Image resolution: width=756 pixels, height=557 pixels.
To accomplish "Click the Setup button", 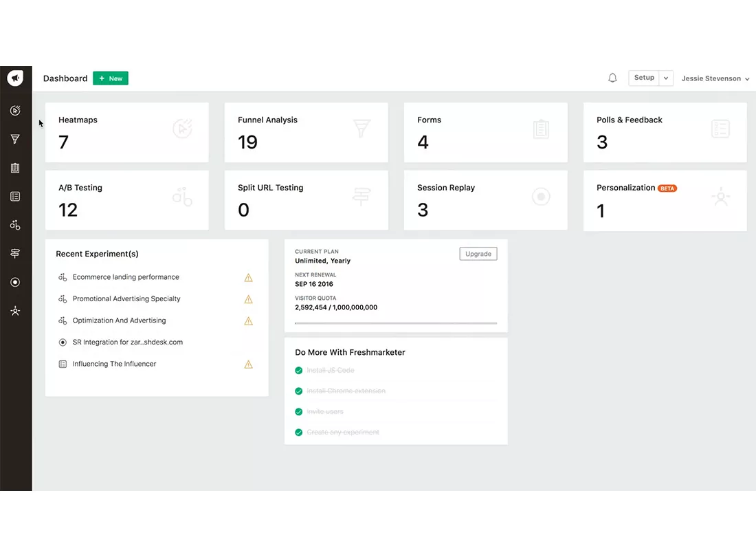I will tap(644, 78).
